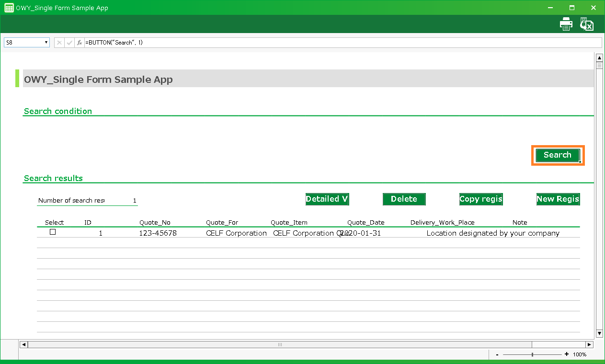Click the Excel export icon
The height and width of the screenshot is (364, 605).
(x=587, y=24)
